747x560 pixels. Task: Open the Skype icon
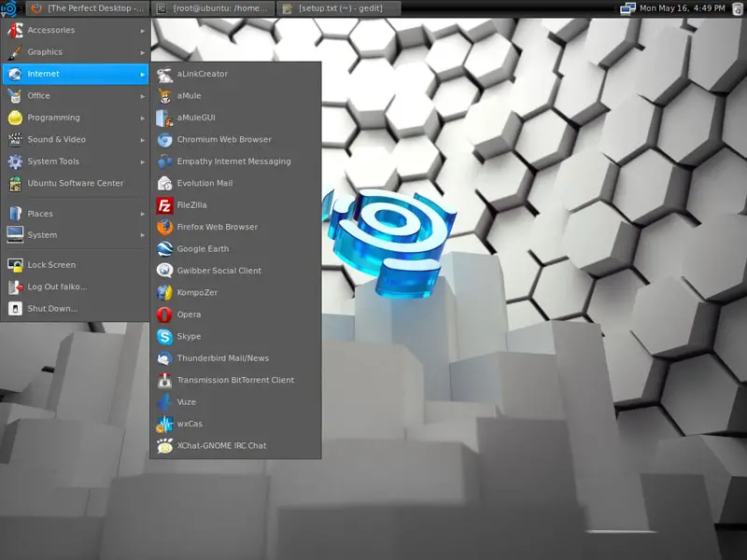point(165,336)
